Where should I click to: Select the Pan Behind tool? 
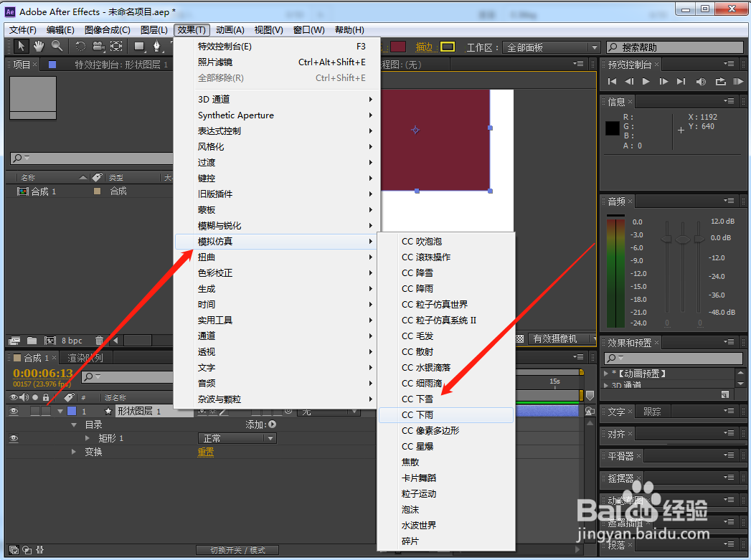116,47
